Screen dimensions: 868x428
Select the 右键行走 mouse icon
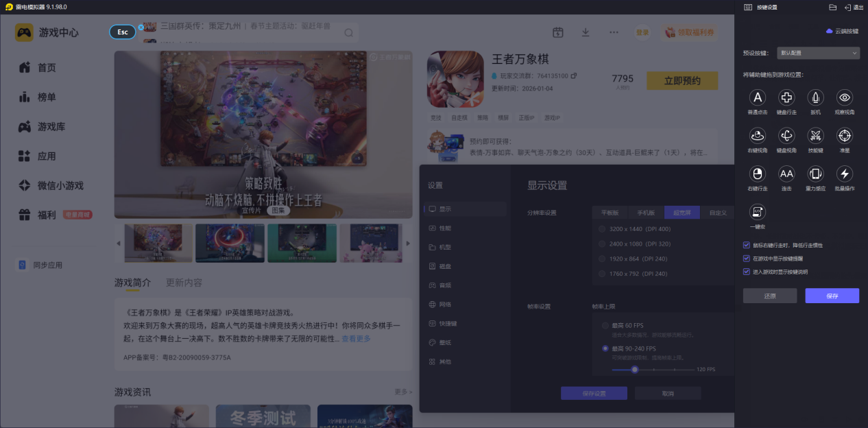click(x=758, y=174)
